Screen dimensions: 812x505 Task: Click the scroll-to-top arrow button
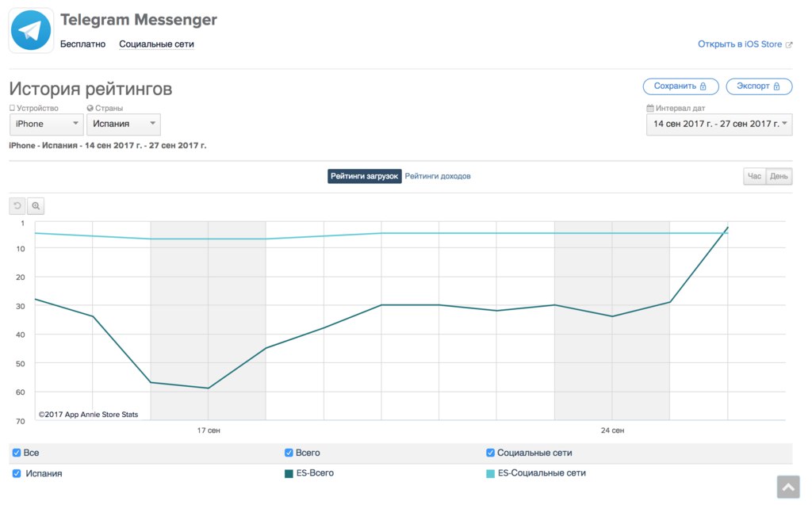point(788,486)
